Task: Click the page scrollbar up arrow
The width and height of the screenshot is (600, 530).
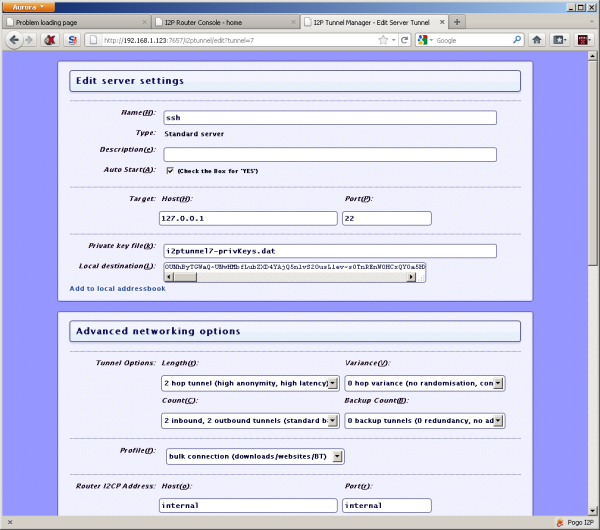Action: point(592,56)
